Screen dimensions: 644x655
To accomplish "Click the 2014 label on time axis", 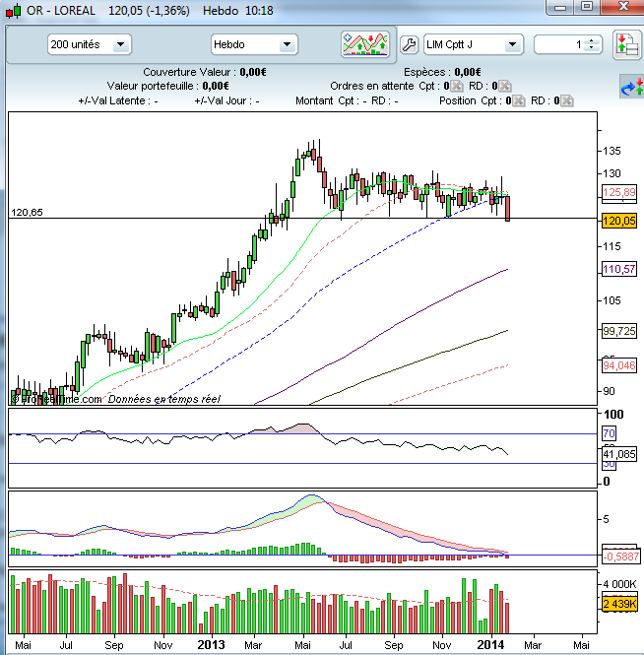I will 490,644.
